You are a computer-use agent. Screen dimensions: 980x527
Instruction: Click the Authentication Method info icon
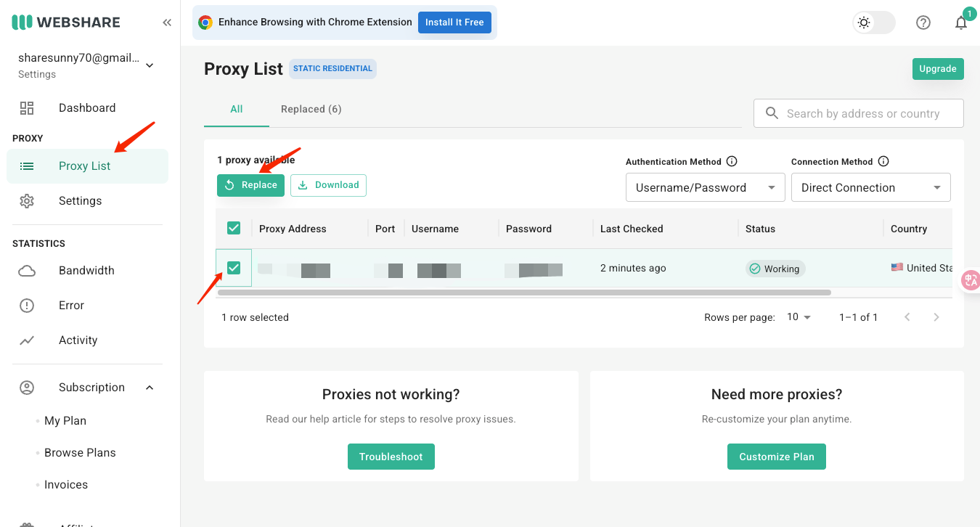(x=732, y=162)
